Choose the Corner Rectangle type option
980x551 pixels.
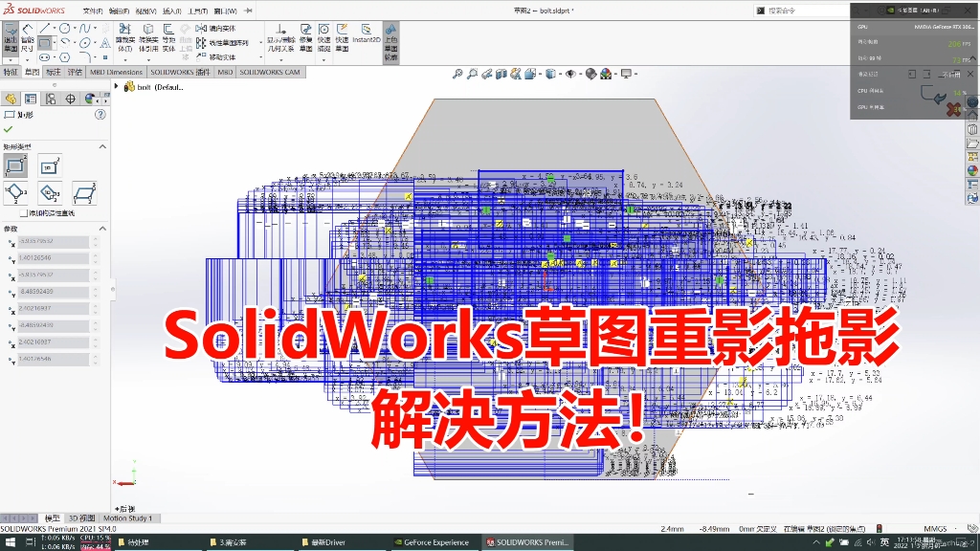point(15,166)
